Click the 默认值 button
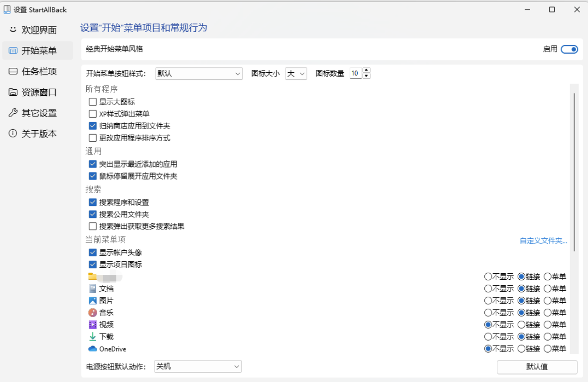The height and width of the screenshot is (382, 588). [537, 367]
